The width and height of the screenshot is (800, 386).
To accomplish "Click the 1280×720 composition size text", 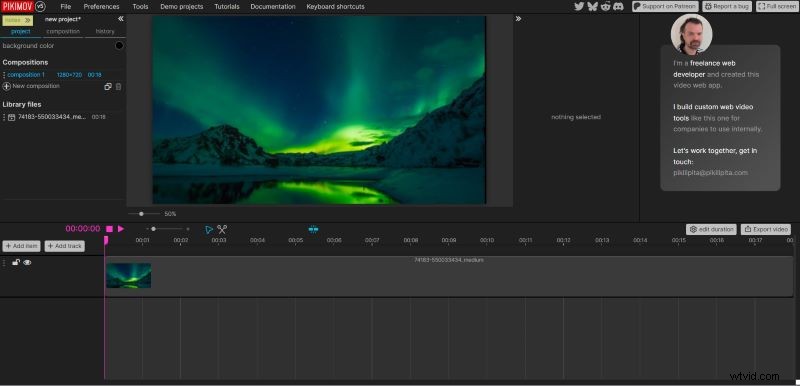I will click(69, 75).
